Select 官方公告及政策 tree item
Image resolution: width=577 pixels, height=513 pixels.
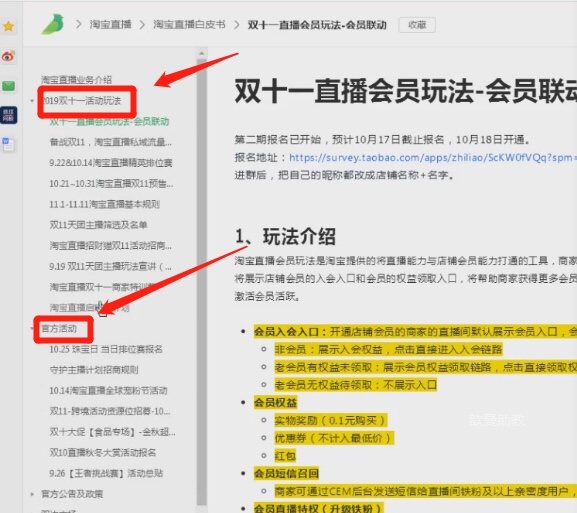(72, 494)
